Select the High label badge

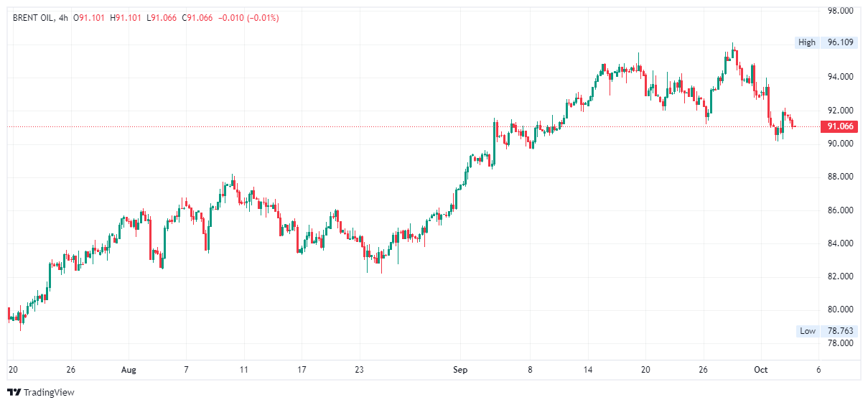pyautogui.click(x=807, y=42)
